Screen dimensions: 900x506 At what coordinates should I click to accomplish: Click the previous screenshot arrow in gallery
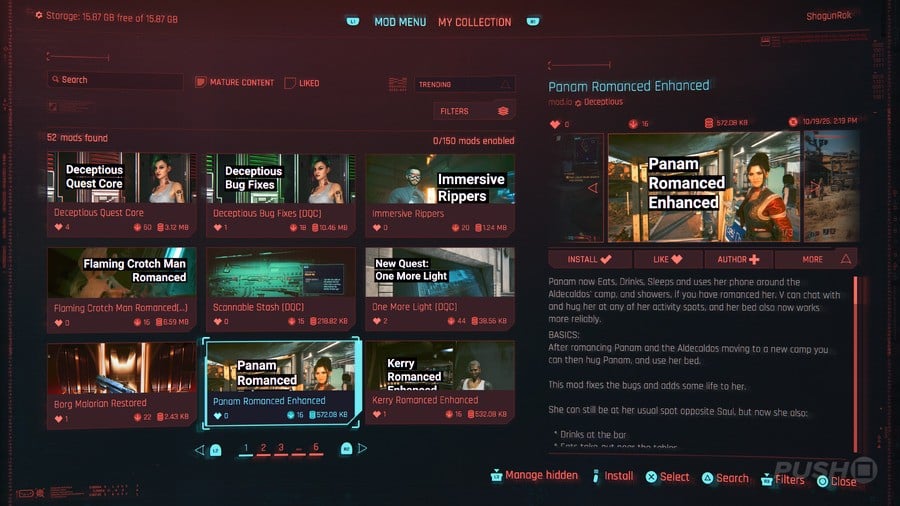592,188
